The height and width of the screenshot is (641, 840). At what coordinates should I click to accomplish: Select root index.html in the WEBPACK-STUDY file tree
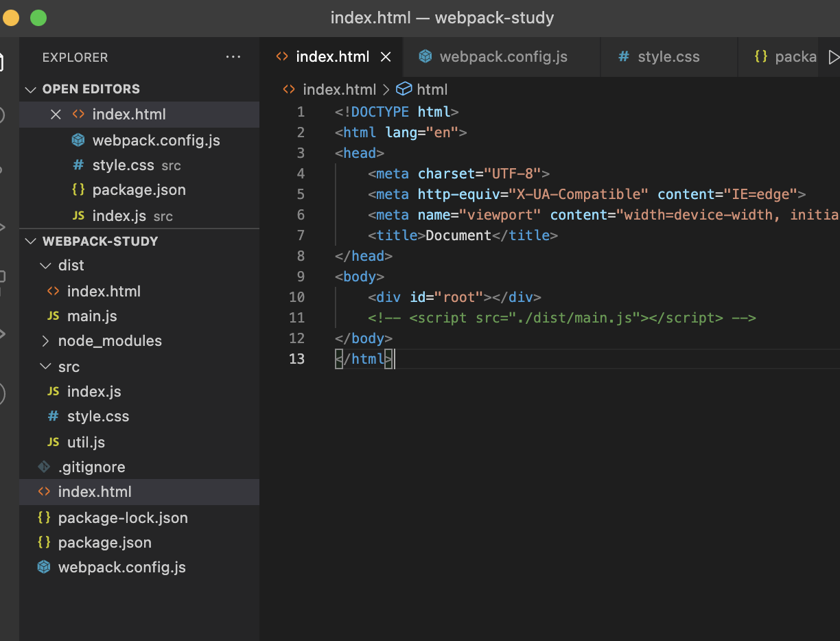coord(139,492)
